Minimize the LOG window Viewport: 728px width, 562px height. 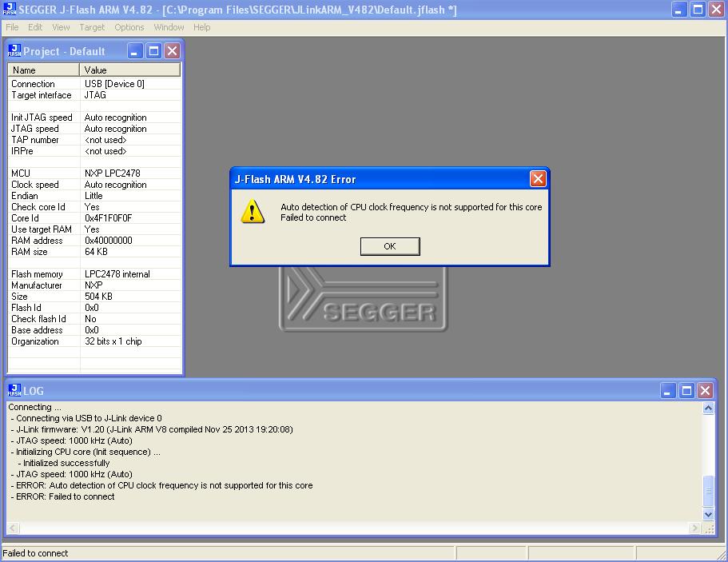(x=667, y=391)
